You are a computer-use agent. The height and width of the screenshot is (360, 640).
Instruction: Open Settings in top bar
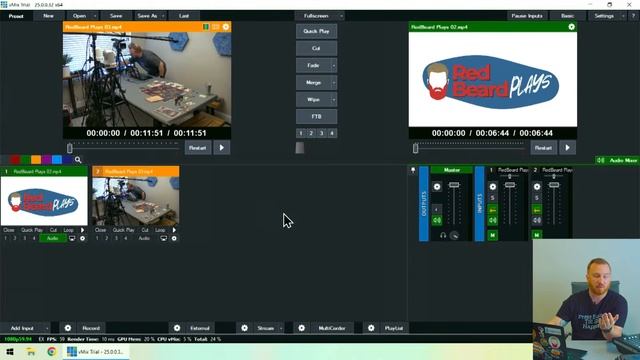point(604,16)
